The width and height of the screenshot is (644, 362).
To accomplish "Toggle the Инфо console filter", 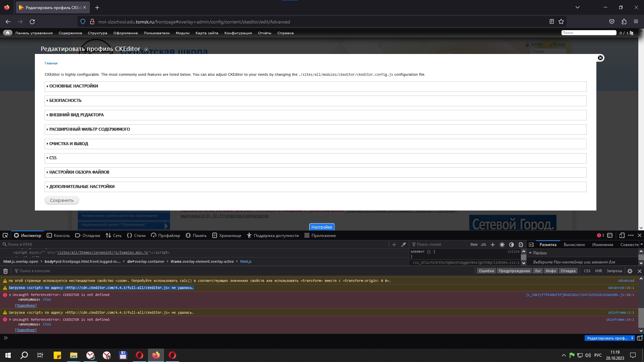I will click(551, 271).
